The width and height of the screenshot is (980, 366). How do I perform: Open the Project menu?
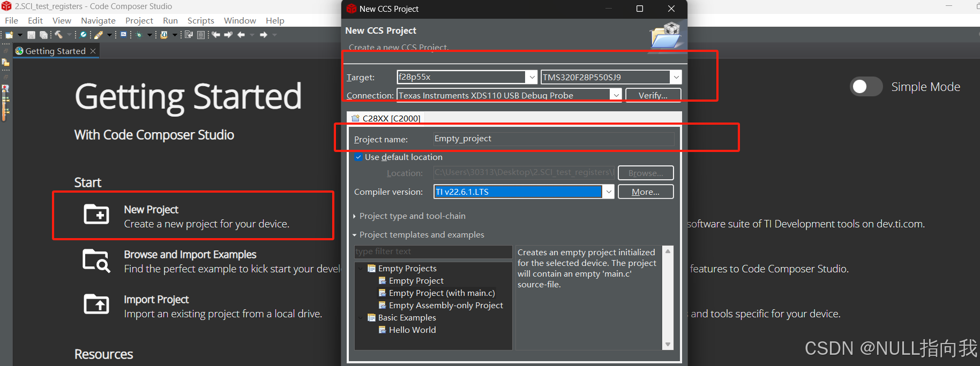139,20
